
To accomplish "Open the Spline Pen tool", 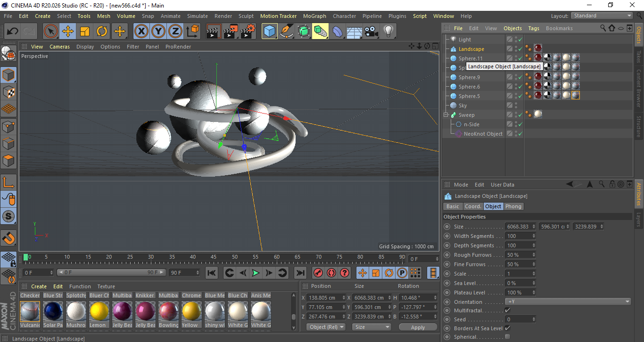I will 287,32.
